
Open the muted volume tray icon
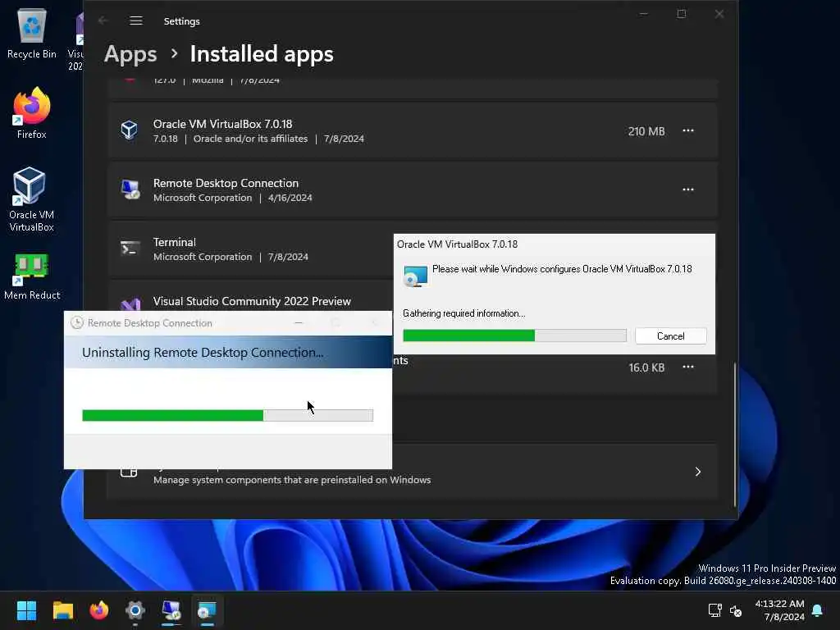736,610
